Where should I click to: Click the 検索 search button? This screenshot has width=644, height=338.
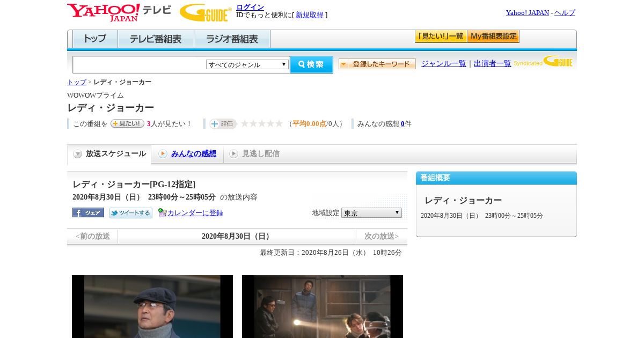tap(311, 64)
